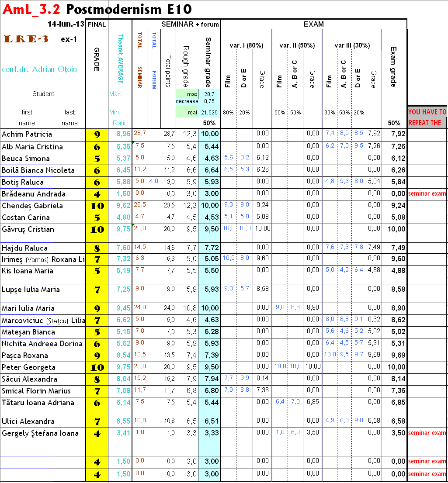
Task: Click the instructor name 'conf.dr. Adrian Oțoiu'
Action: point(39,69)
